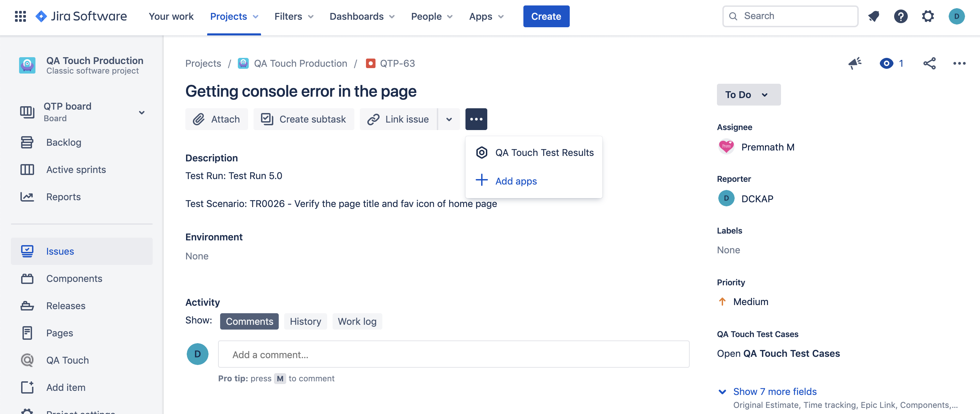
Task: Open the To Do status dropdown
Action: [748, 95]
